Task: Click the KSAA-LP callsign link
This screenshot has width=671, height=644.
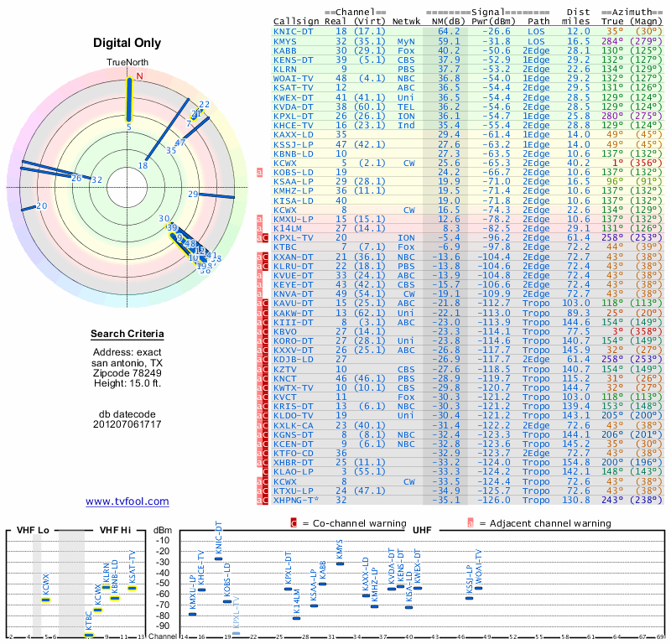Action: pyautogui.click(x=293, y=181)
